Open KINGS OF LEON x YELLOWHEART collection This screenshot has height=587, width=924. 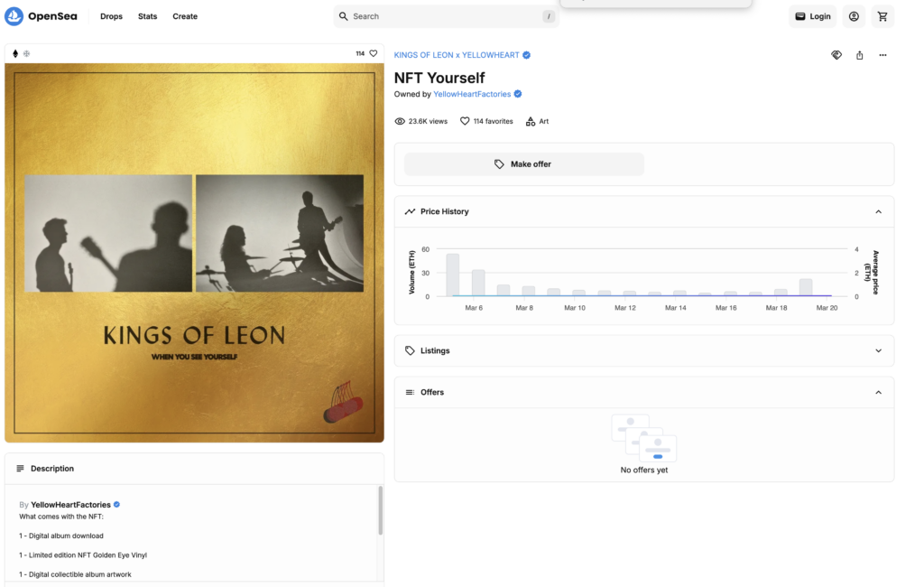pos(457,55)
